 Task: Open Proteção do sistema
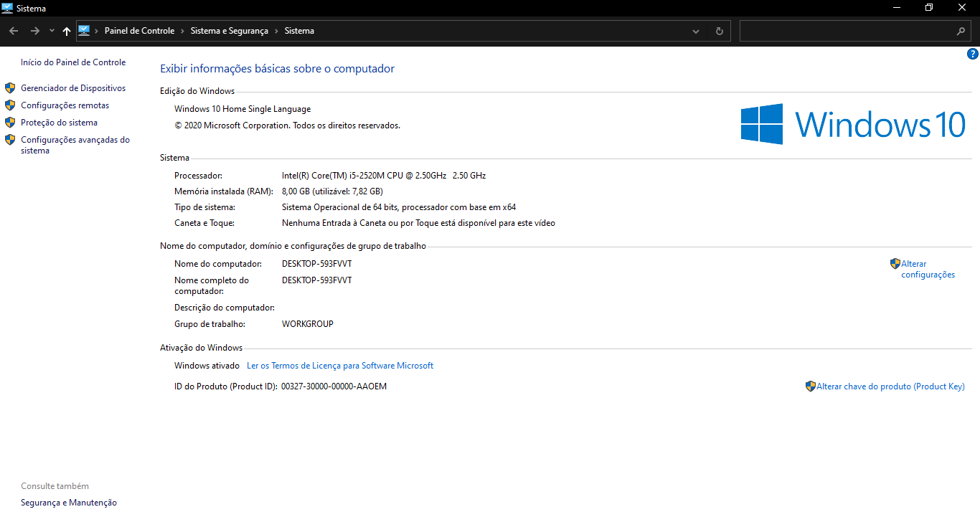[x=59, y=123]
